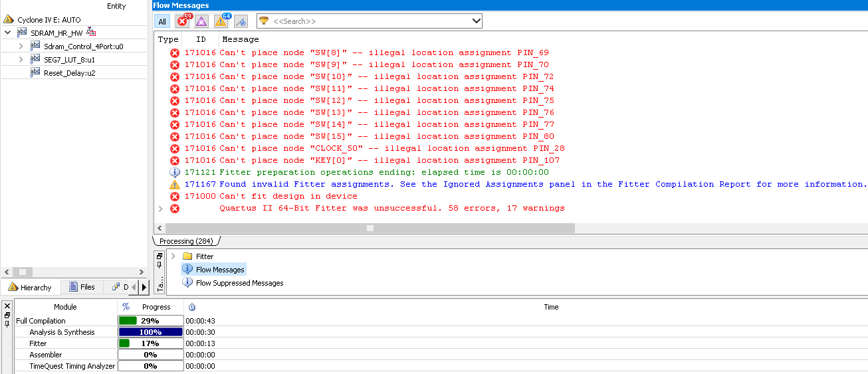This screenshot has width=868, height=374.
Task: Select the SW[9] PIN_70 error message
Action: (384, 64)
